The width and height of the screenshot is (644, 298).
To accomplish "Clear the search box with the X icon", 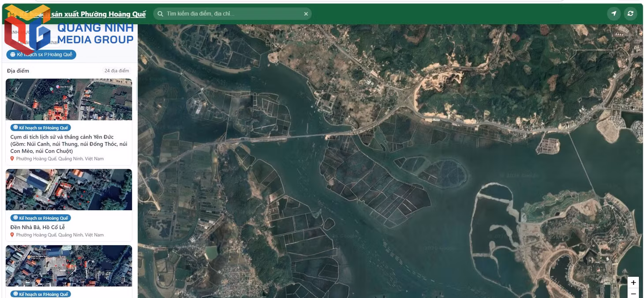I will point(306,14).
